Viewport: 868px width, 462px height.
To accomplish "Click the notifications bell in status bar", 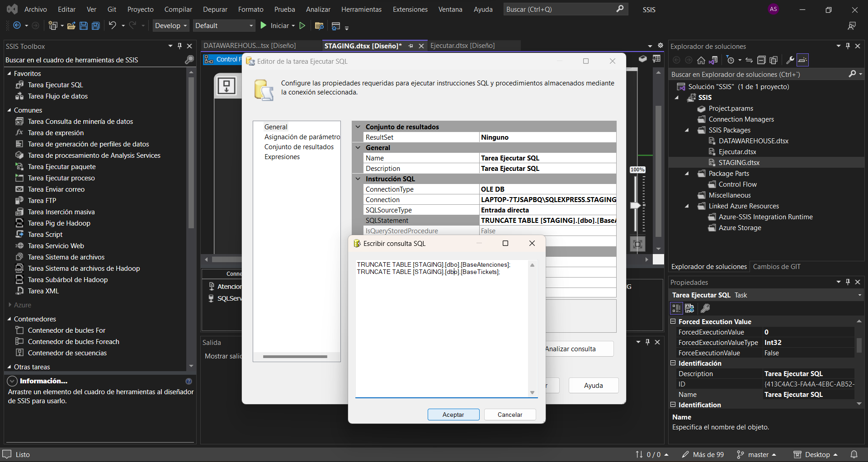I will (854, 454).
